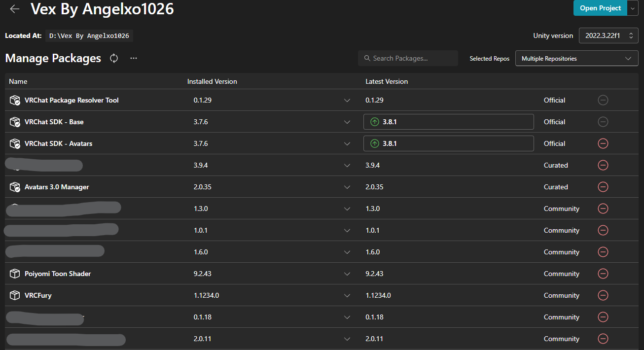Click the Name column header
This screenshot has width=644, height=350.
tap(18, 81)
